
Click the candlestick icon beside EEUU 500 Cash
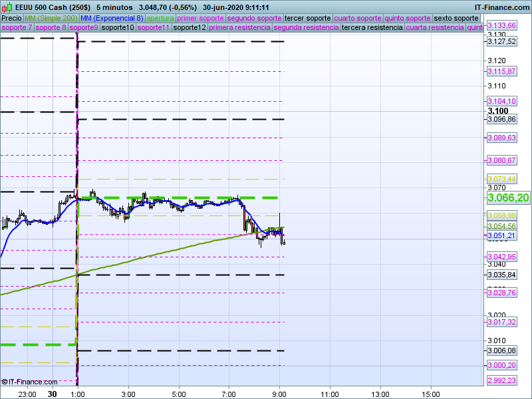tap(7, 7)
